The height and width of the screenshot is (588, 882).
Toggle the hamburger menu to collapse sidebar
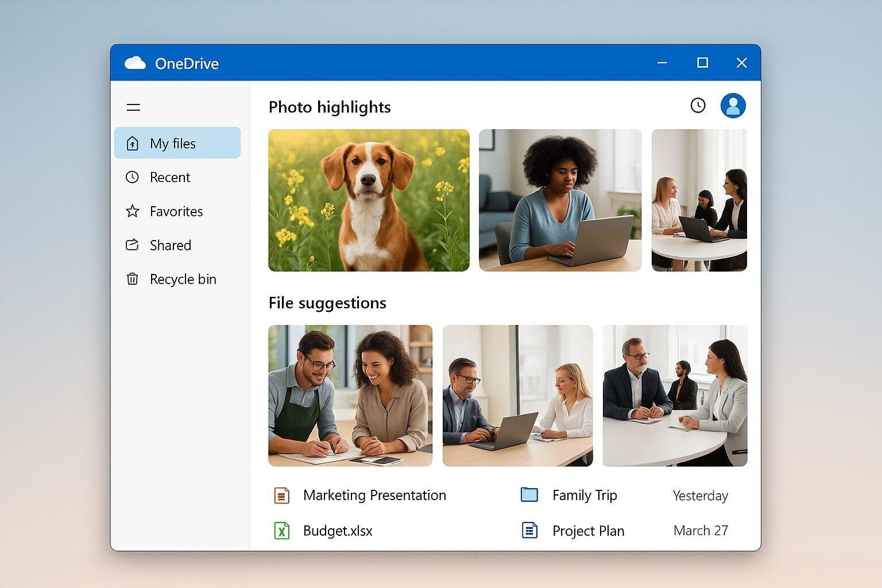133,107
